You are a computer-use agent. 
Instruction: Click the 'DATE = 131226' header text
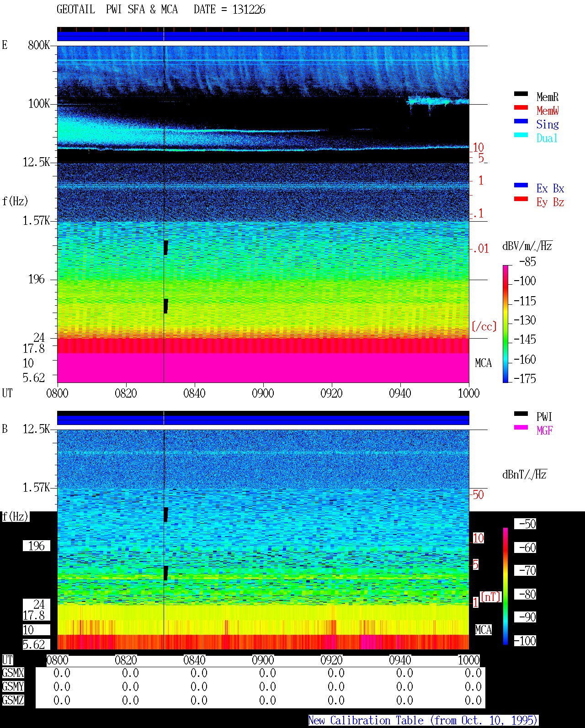click(229, 10)
